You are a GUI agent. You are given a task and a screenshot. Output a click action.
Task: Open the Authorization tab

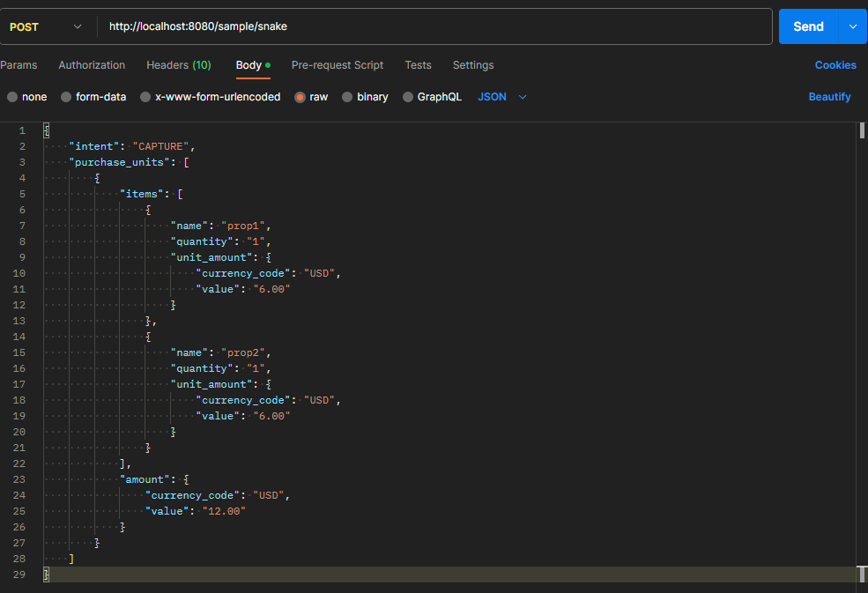pos(92,65)
